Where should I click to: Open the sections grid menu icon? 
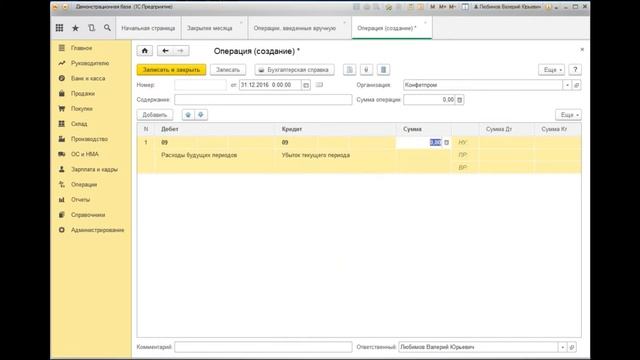pos(59,28)
